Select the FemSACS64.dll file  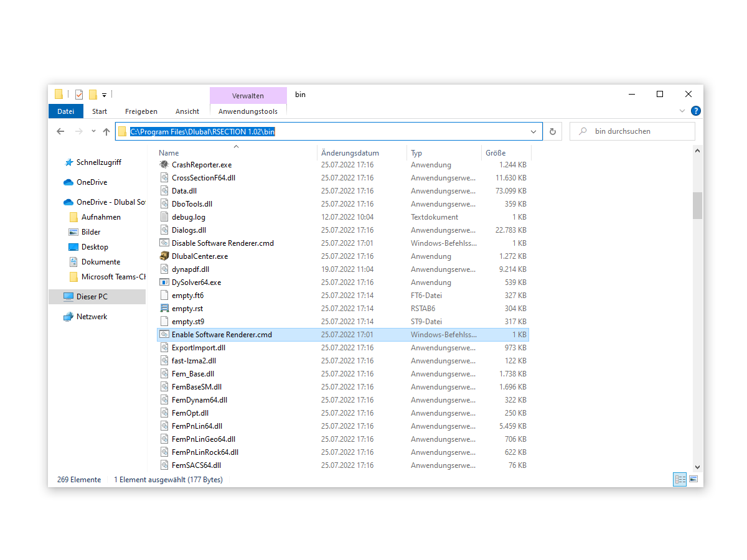(x=342, y=465)
